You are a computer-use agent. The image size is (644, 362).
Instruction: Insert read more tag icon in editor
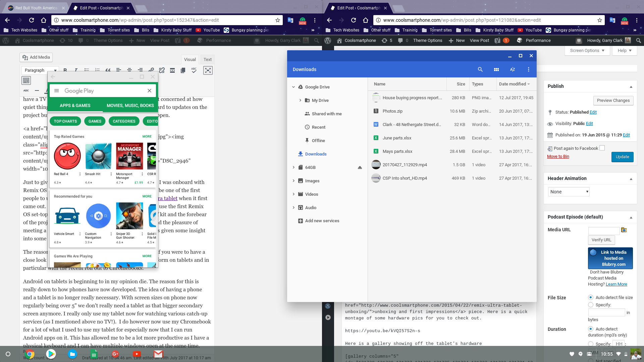point(172,70)
